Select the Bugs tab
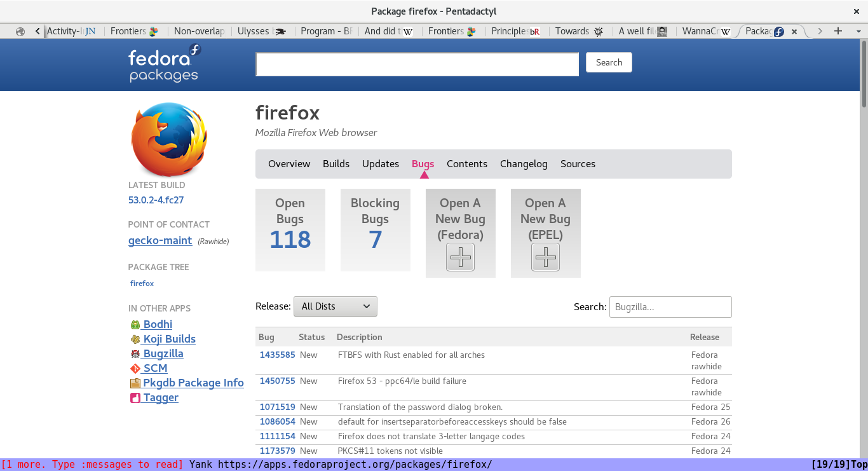 point(423,164)
